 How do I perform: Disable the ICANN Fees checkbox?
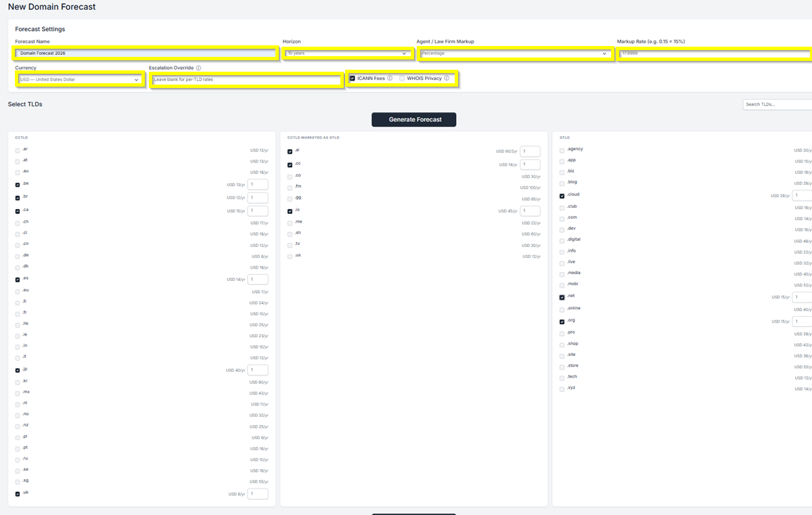tap(353, 79)
